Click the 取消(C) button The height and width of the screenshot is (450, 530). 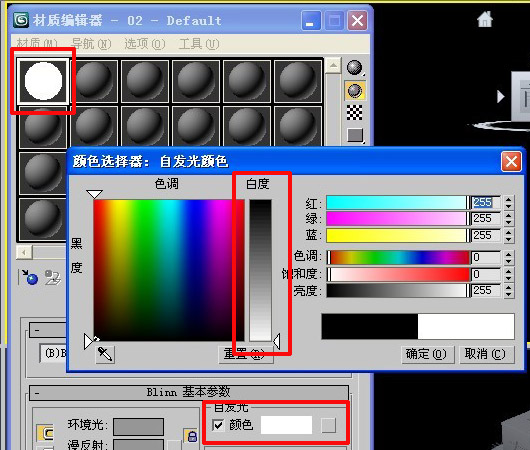click(x=486, y=354)
